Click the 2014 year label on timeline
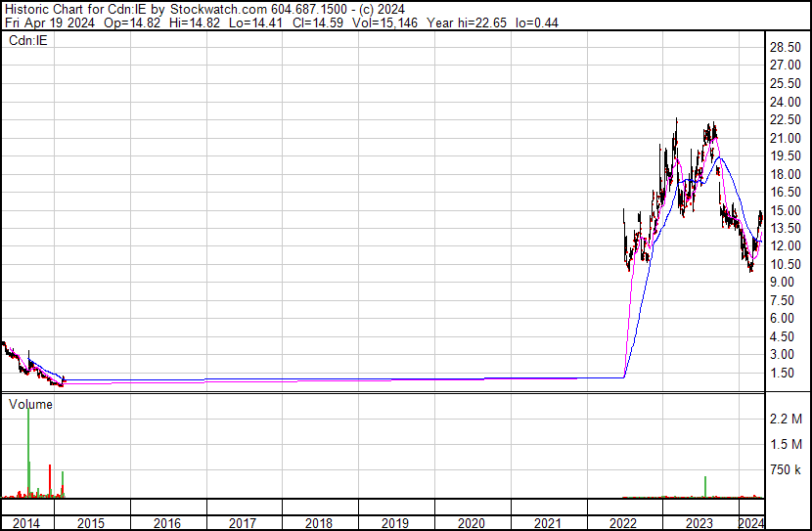812x531 pixels. pos(26,523)
